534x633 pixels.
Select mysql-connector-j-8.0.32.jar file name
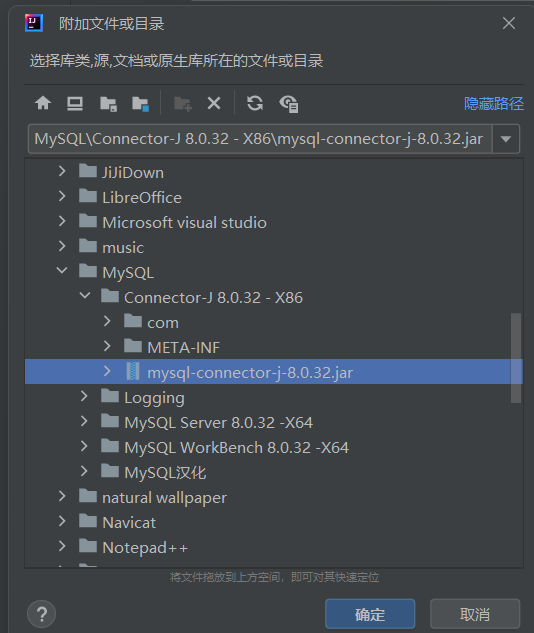click(x=250, y=373)
